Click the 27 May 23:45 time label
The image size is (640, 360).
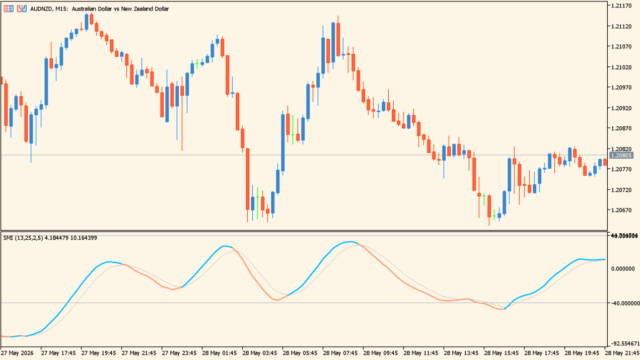point(179,353)
